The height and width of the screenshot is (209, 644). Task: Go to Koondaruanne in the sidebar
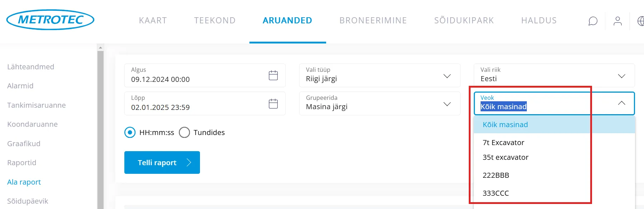(32, 124)
